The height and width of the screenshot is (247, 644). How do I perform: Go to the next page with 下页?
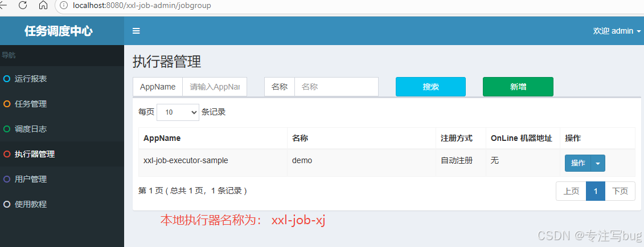pos(620,191)
